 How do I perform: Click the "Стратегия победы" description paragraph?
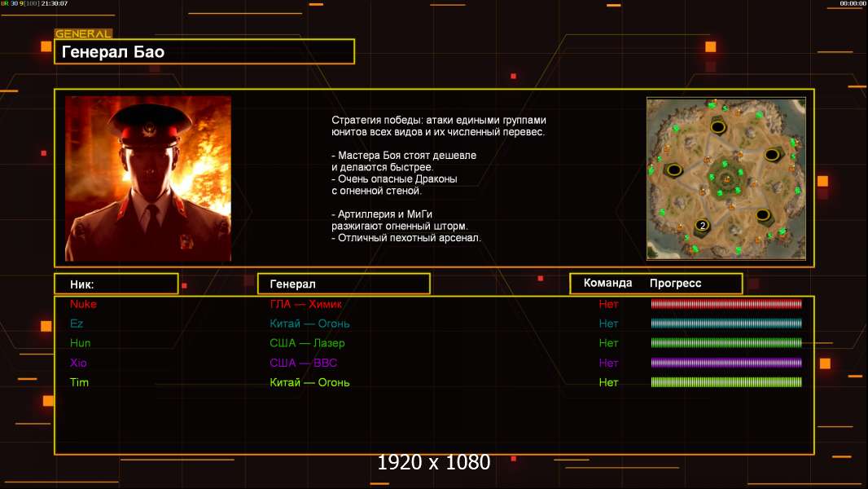point(439,126)
